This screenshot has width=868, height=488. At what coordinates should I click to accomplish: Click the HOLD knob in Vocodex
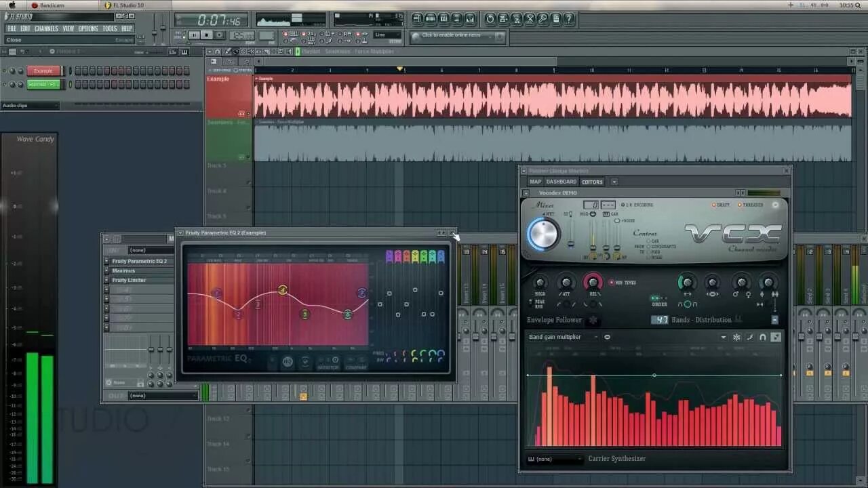[x=540, y=283]
